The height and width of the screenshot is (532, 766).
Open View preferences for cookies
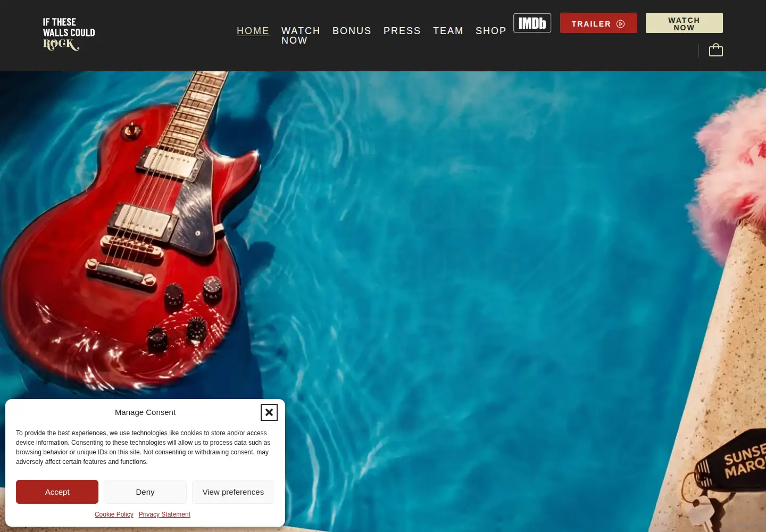pyautogui.click(x=233, y=492)
